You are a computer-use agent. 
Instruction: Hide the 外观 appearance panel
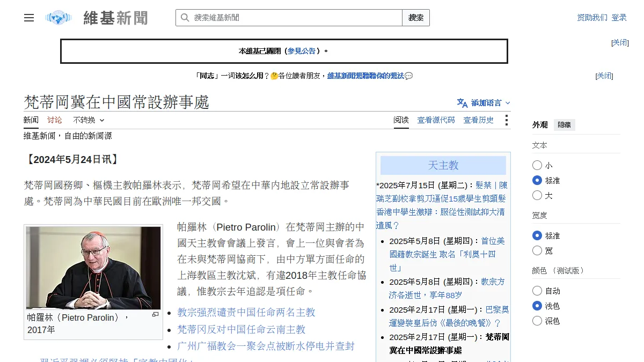[565, 125]
